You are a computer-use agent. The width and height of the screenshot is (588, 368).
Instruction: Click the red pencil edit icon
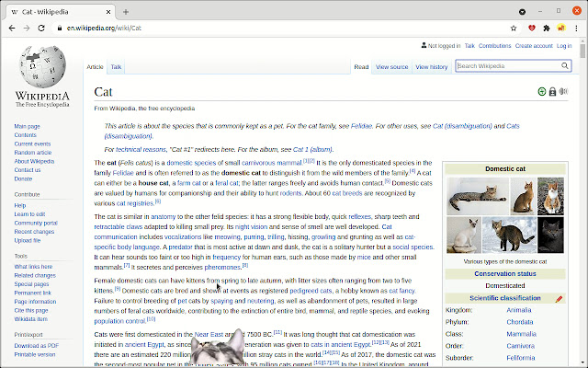(x=559, y=299)
